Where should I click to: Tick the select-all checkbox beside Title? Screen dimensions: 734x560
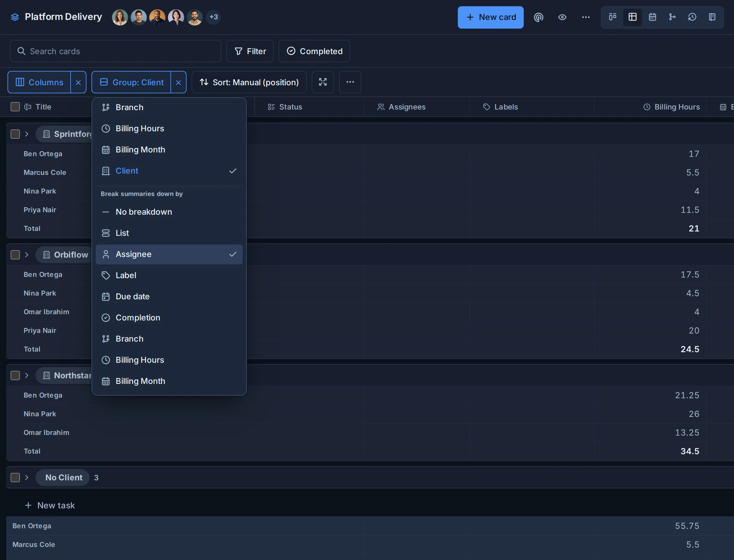tap(15, 107)
